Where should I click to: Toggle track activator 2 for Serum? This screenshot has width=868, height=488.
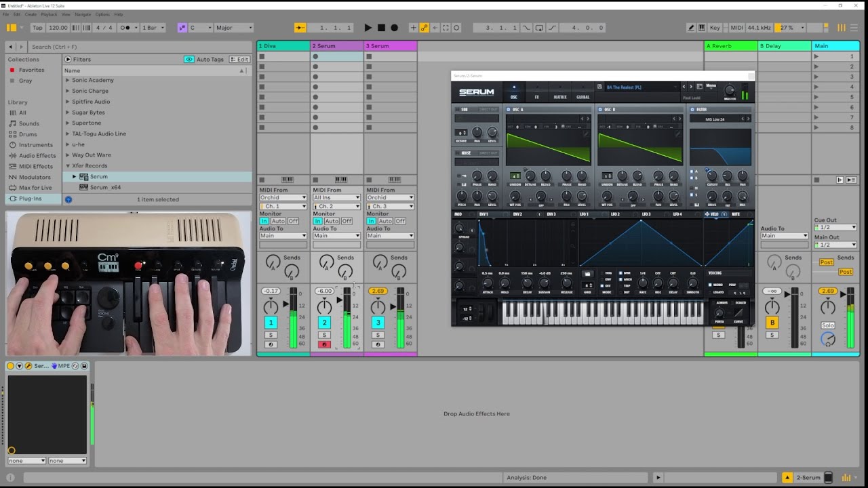tap(324, 323)
